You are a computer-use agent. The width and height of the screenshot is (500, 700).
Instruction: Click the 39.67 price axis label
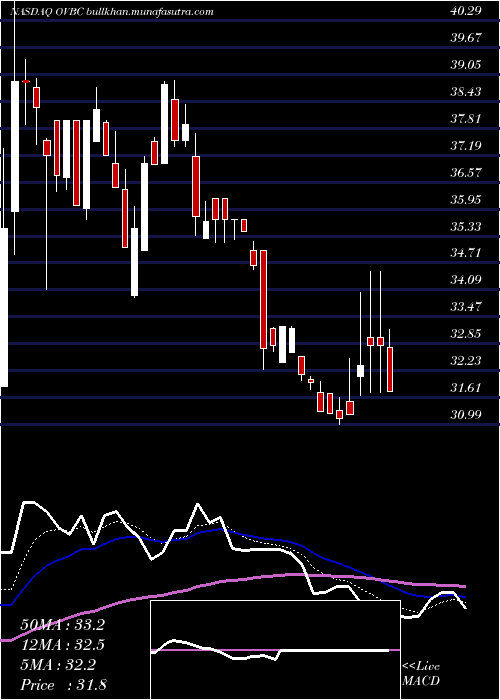click(466, 38)
